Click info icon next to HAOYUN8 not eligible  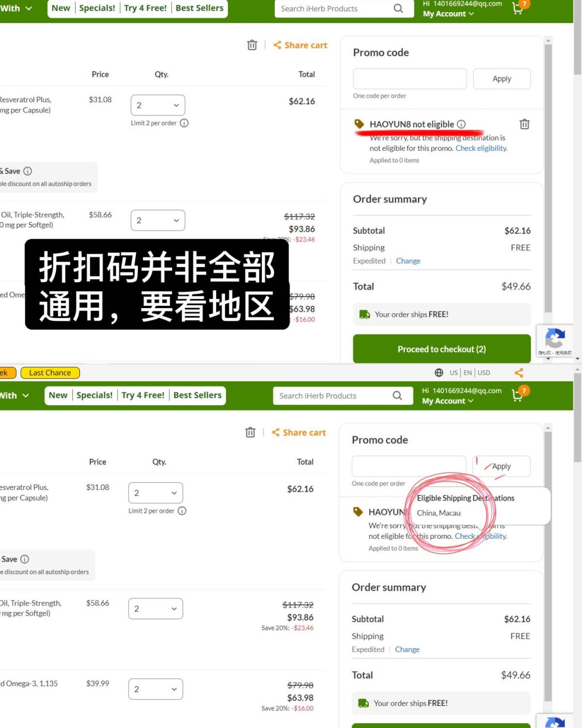pos(461,124)
